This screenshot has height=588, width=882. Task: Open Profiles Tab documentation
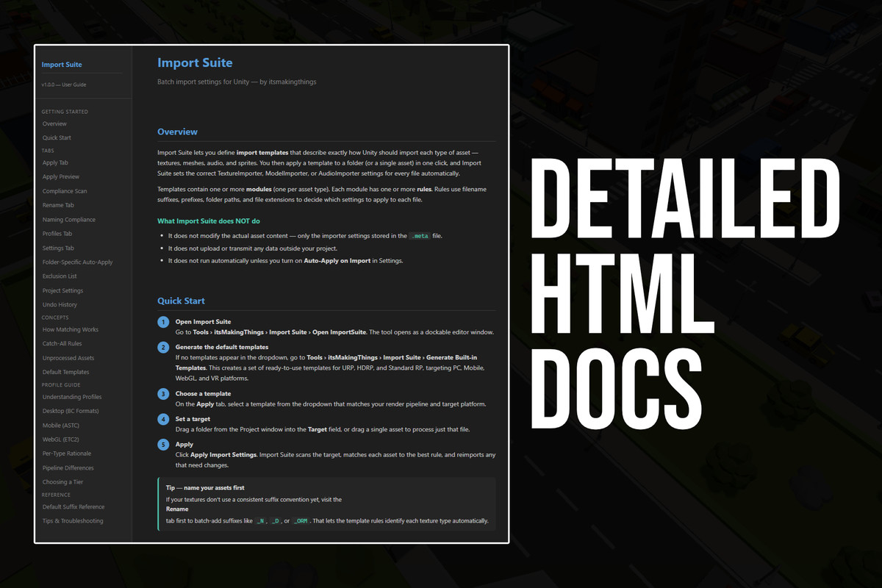click(57, 234)
